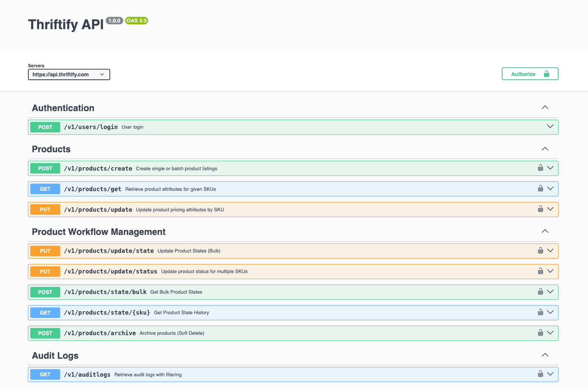
Task: Collapse the Authentication section chevron
Action: (545, 107)
